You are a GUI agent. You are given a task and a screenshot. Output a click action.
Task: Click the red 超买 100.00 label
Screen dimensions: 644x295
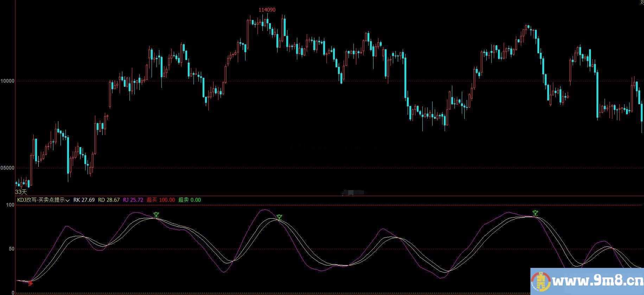[x=161, y=200]
